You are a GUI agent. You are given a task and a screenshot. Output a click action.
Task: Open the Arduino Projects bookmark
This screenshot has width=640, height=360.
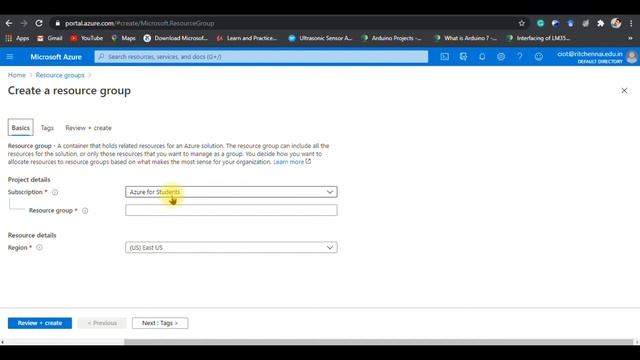391,38
